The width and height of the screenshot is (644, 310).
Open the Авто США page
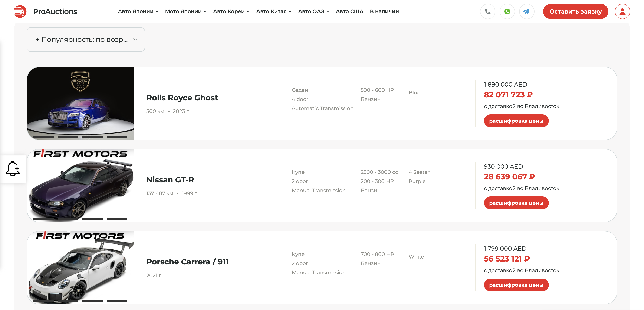tap(349, 11)
